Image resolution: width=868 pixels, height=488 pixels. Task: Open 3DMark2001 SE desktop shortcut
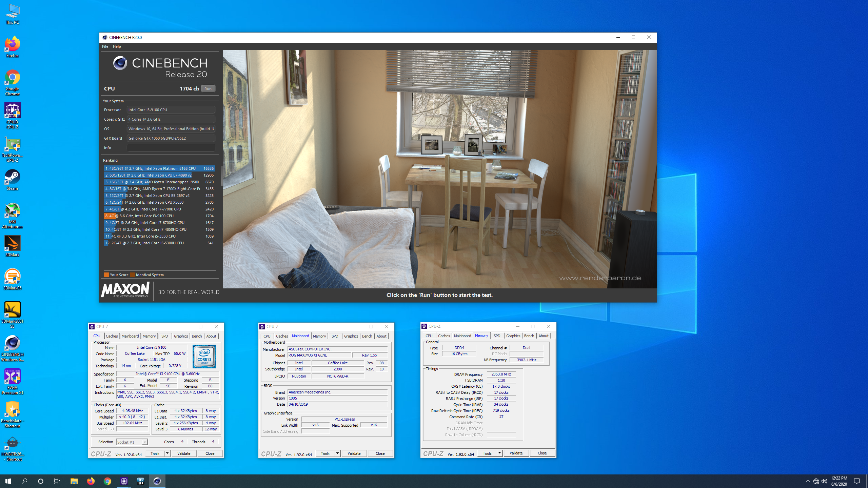click(x=12, y=315)
